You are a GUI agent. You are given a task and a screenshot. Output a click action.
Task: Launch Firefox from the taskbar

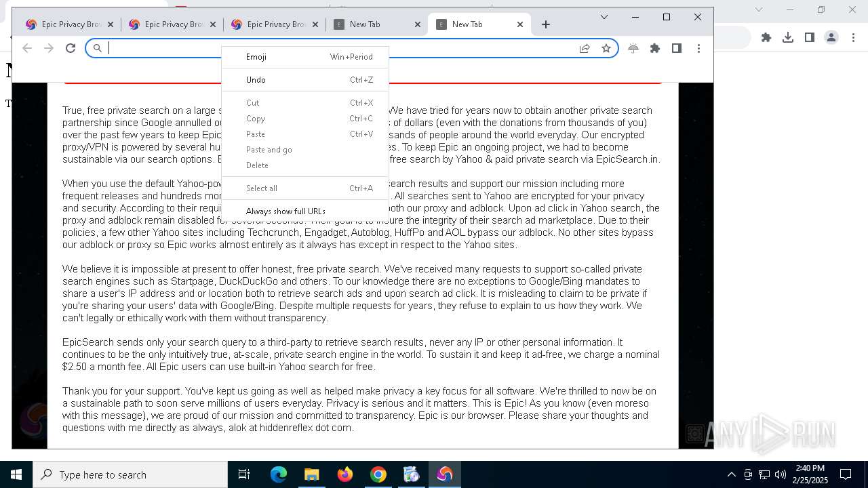[345, 474]
